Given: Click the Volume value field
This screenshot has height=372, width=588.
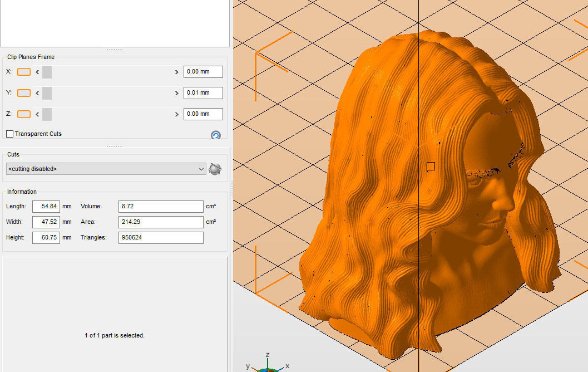Looking at the screenshot, I should point(161,206).
